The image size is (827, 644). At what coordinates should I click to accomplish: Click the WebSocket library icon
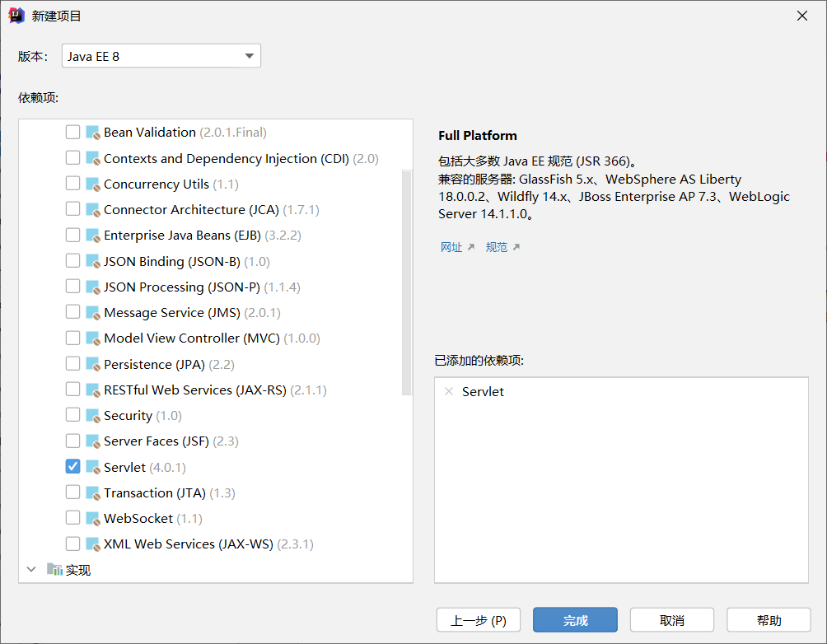[93, 519]
